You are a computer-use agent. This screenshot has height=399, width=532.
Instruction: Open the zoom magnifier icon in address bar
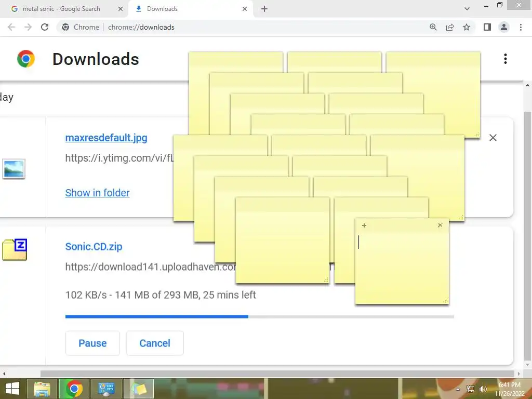(433, 27)
